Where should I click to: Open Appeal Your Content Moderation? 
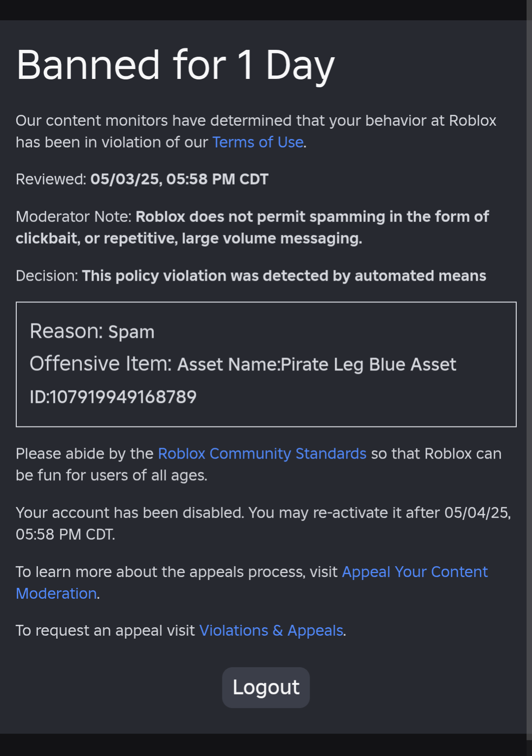pyautogui.click(x=414, y=572)
